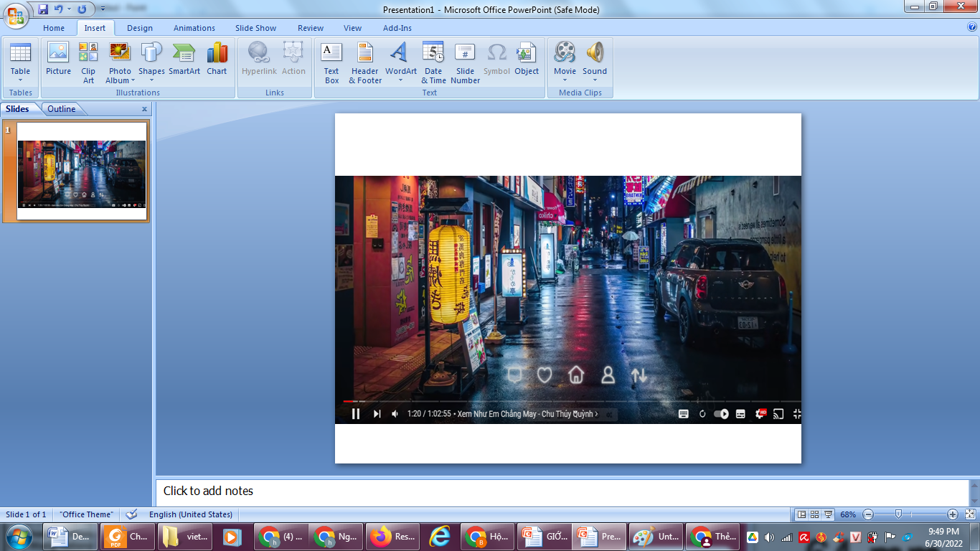Expand the Photo Album dropdown arrow

[x=133, y=80]
